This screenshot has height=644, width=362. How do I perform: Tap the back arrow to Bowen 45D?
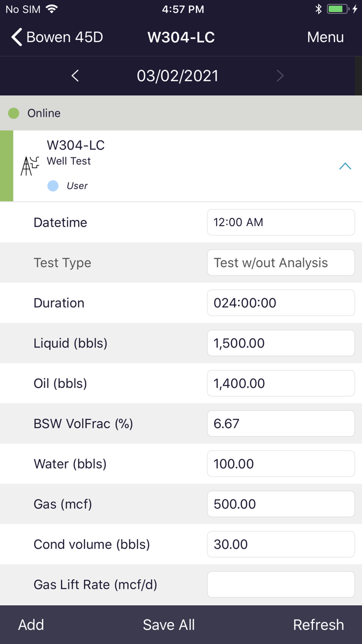pos(18,37)
